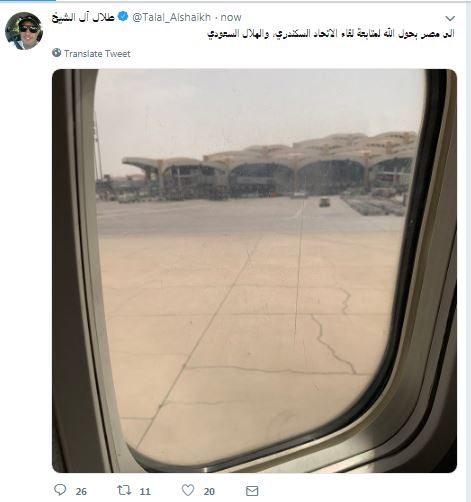Image resolution: width=471 pixels, height=502 pixels.
Task: Open the airplane window photo
Action: (x=254, y=271)
